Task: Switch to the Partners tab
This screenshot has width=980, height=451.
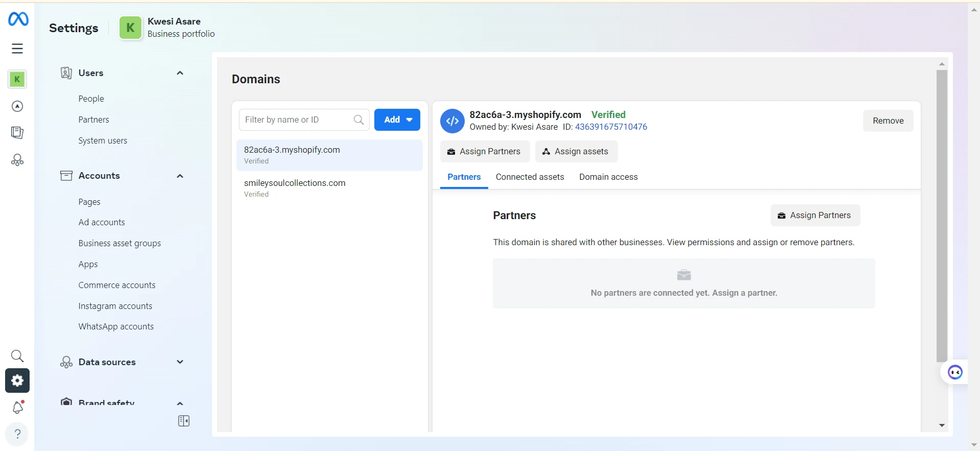Action: tap(464, 177)
